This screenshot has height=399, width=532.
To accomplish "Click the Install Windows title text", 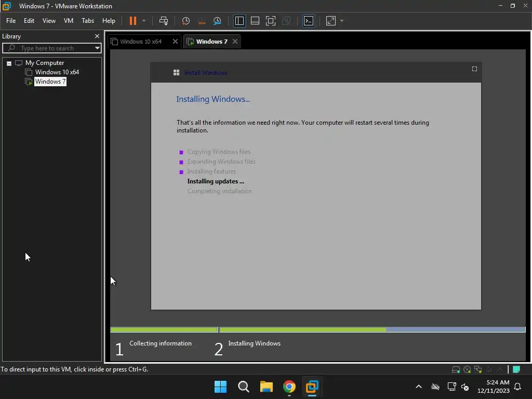I will tap(206, 73).
